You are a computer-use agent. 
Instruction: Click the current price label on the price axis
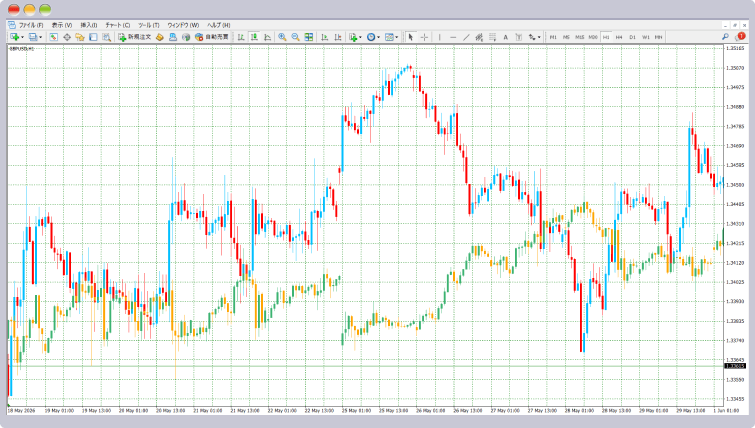735,366
